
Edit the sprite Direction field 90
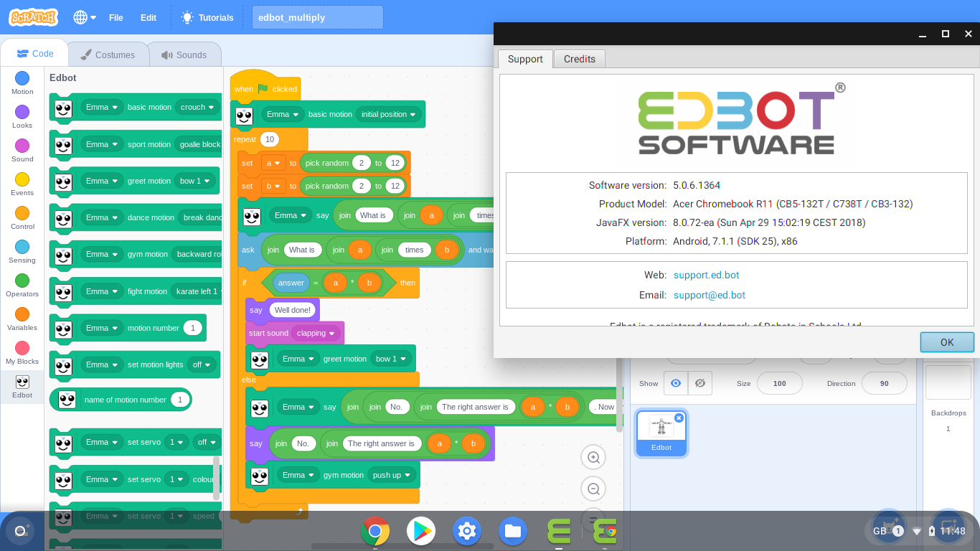(x=884, y=383)
